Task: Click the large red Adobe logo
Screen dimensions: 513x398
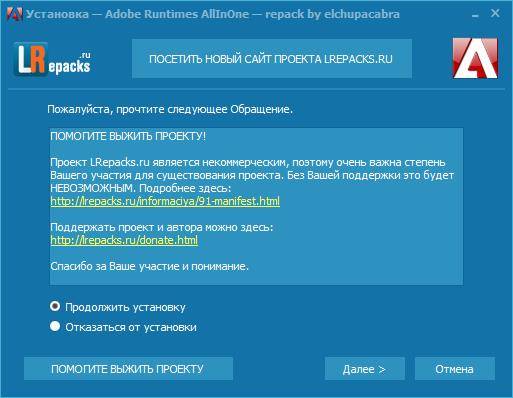Action: point(475,58)
